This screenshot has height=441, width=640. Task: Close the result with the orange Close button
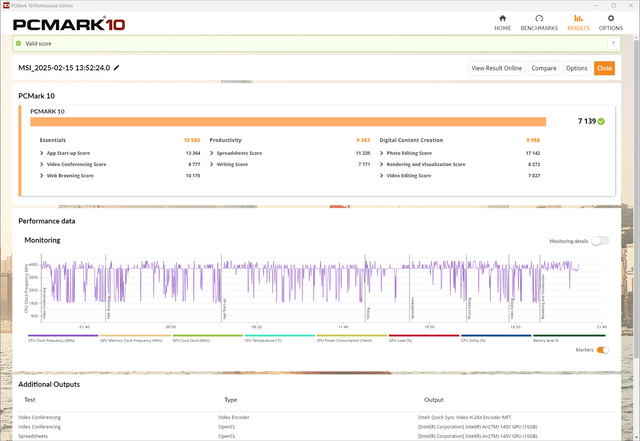pos(604,68)
